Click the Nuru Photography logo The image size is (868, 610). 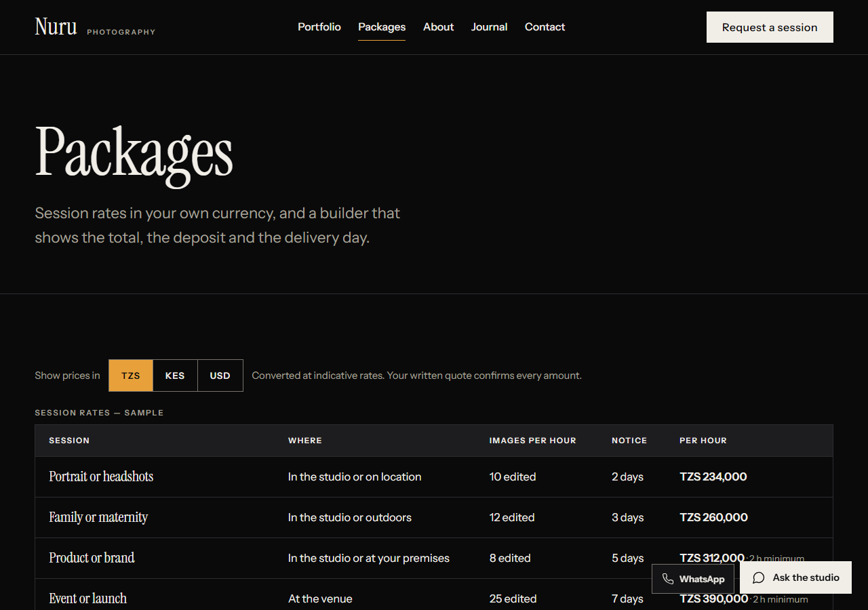95,27
